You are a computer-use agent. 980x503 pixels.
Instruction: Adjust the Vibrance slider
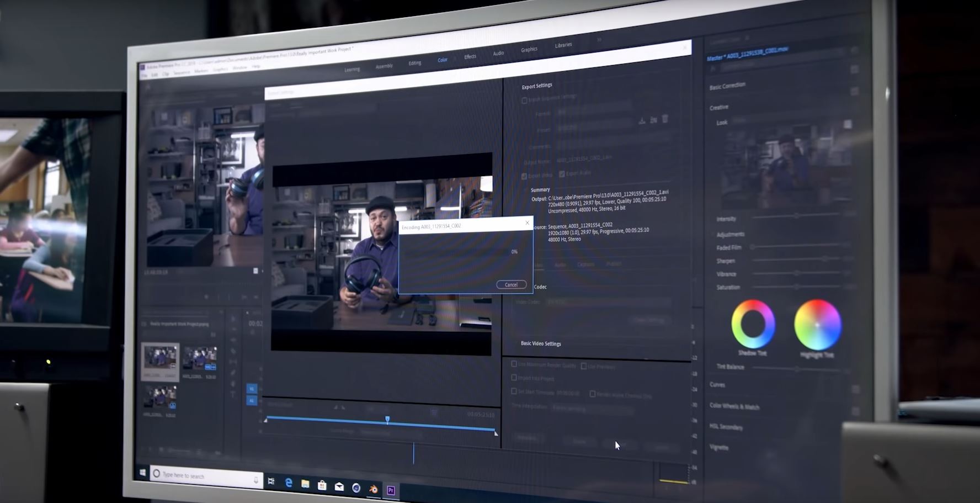tap(797, 273)
